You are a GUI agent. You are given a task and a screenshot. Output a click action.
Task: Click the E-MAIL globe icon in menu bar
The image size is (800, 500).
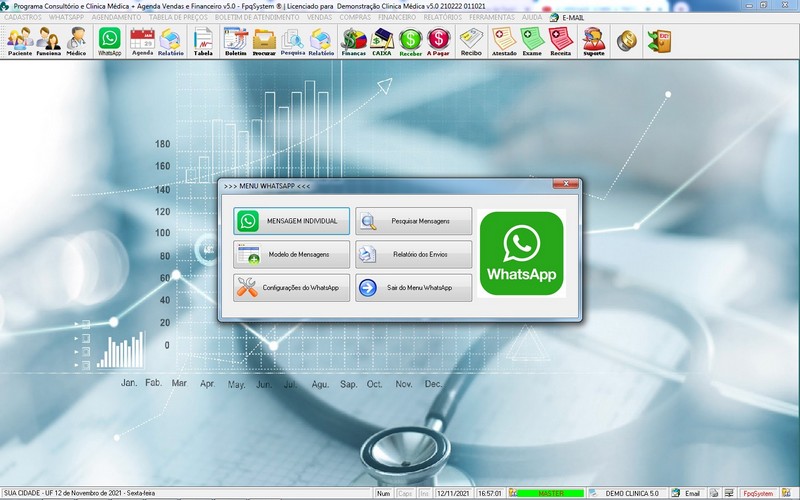pyautogui.click(x=554, y=17)
